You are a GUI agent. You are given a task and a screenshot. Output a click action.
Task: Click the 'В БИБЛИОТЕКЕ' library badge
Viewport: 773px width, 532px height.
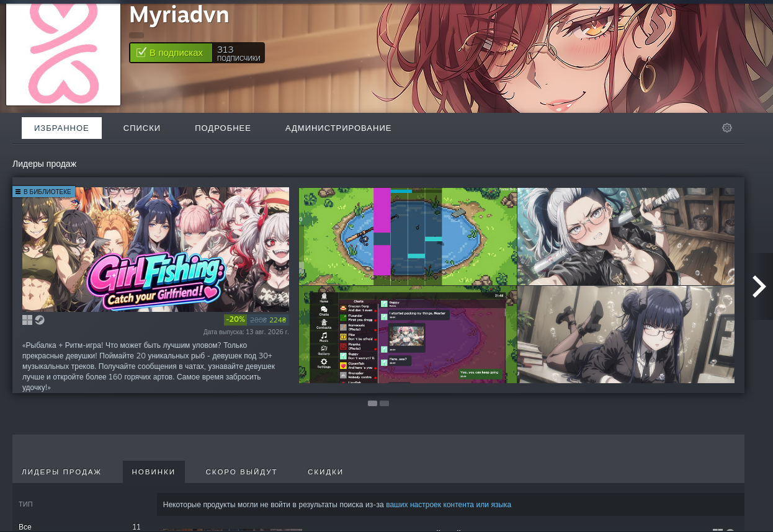point(43,192)
